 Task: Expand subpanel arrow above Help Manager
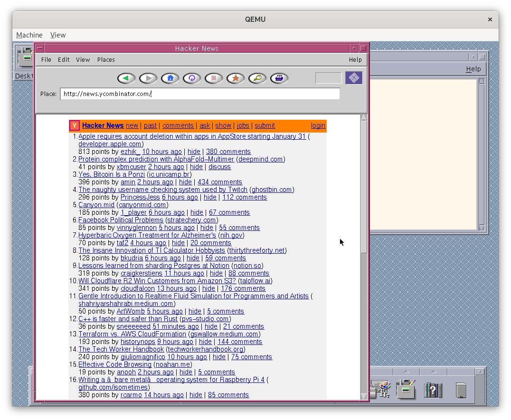point(434,372)
